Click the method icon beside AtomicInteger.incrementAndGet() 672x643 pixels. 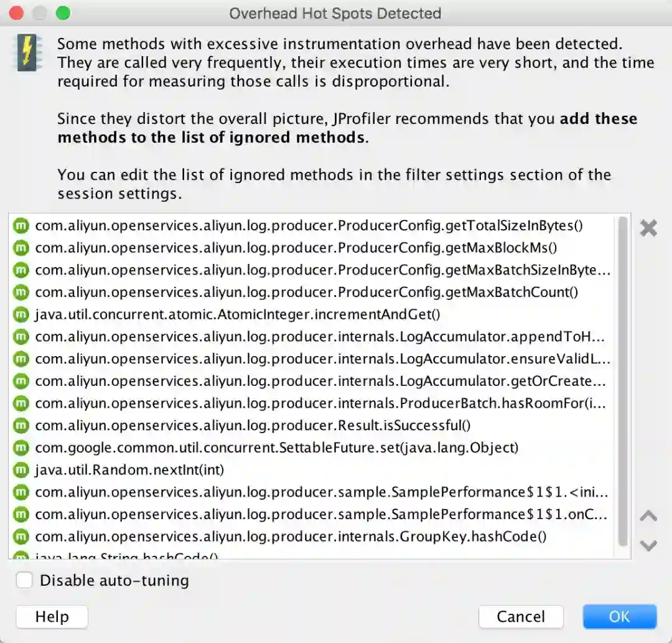21,314
